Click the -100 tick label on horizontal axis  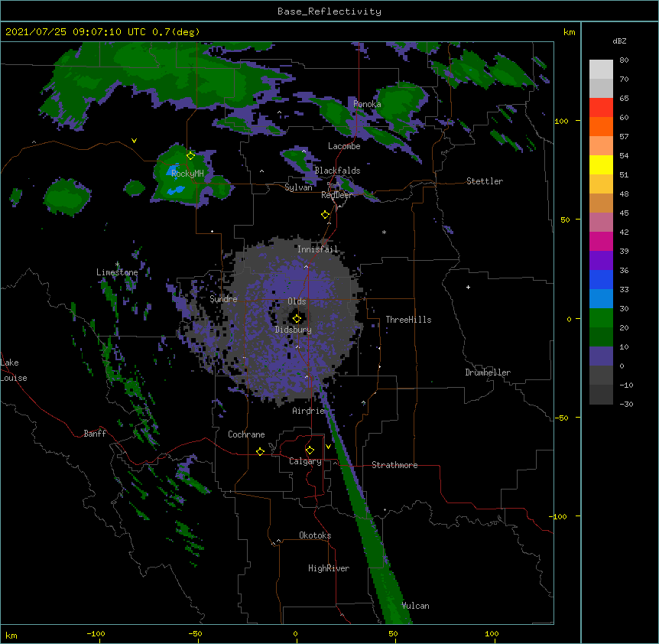click(x=96, y=633)
